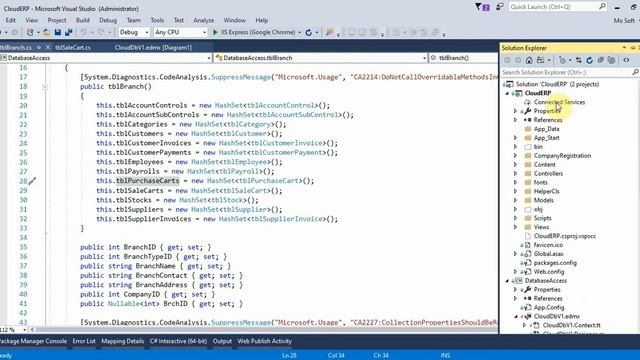Open the Output panel tab
Image resolution: width=640 pixels, height=360 pixels.
tap(222, 341)
